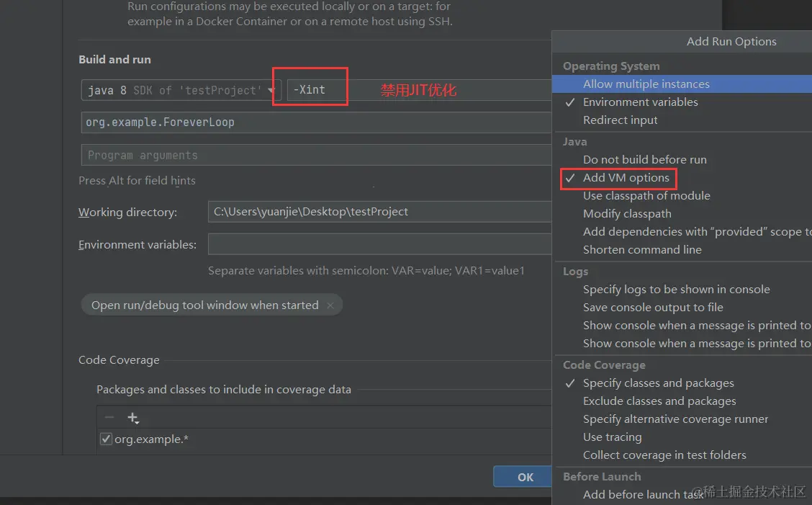This screenshot has width=812, height=505.
Task: Click the Working directory path field
Action: pyautogui.click(x=379, y=212)
